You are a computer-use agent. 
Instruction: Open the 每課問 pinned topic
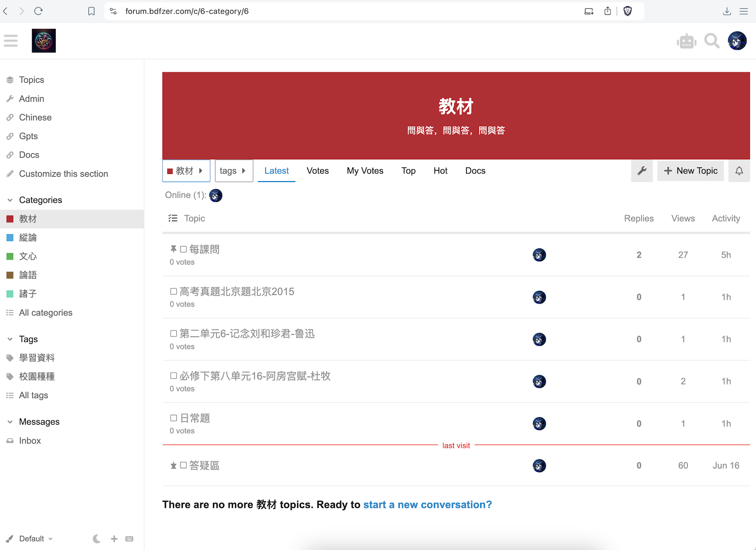[204, 249]
